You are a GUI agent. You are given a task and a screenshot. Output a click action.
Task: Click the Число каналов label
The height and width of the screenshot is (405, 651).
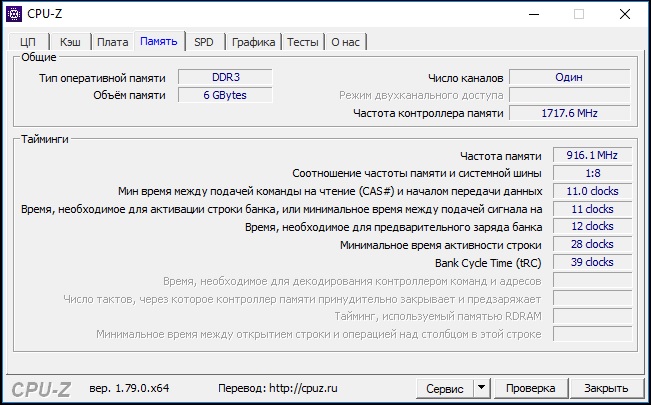point(465,78)
